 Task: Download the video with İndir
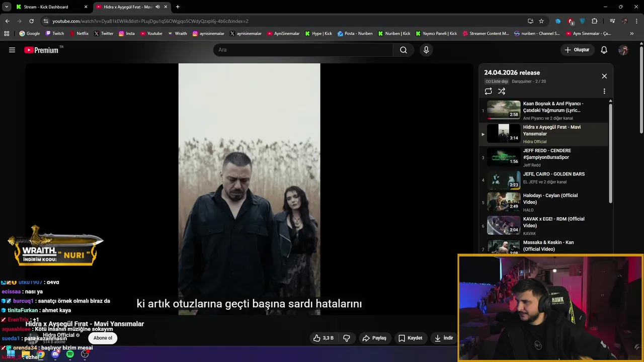click(444, 338)
